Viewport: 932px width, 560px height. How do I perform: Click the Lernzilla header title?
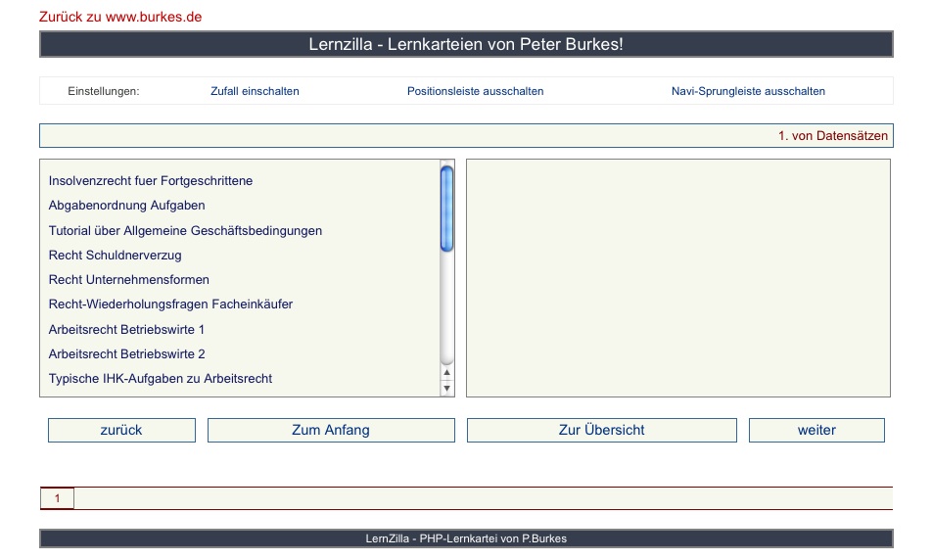click(x=466, y=45)
